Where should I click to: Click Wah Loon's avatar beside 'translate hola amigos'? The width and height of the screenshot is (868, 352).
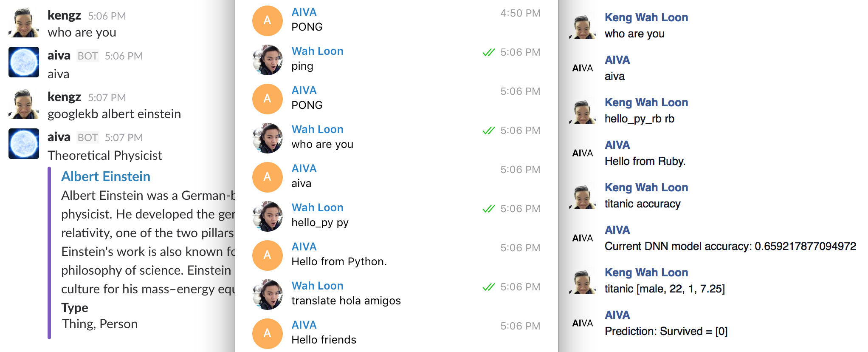pyautogui.click(x=267, y=294)
